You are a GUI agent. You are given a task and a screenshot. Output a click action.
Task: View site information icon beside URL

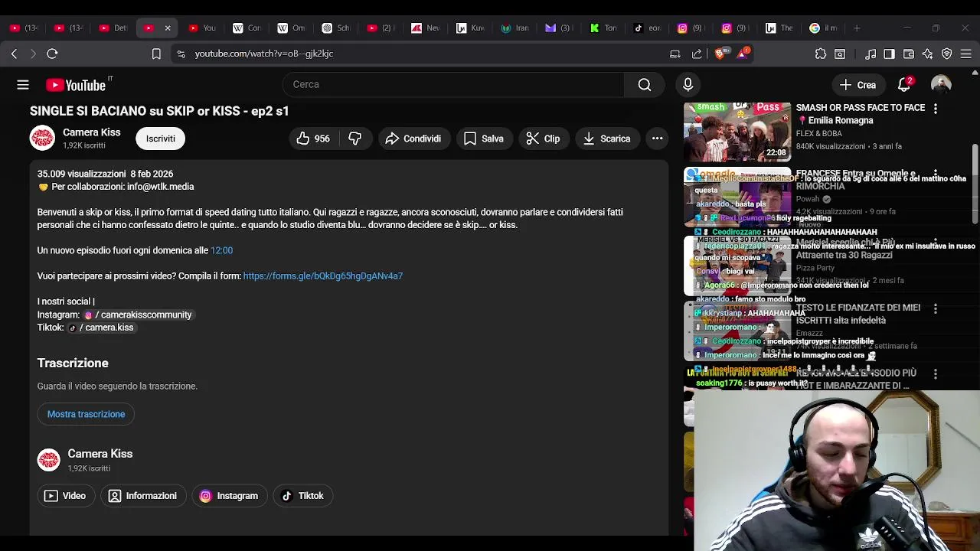click(181, 54)
